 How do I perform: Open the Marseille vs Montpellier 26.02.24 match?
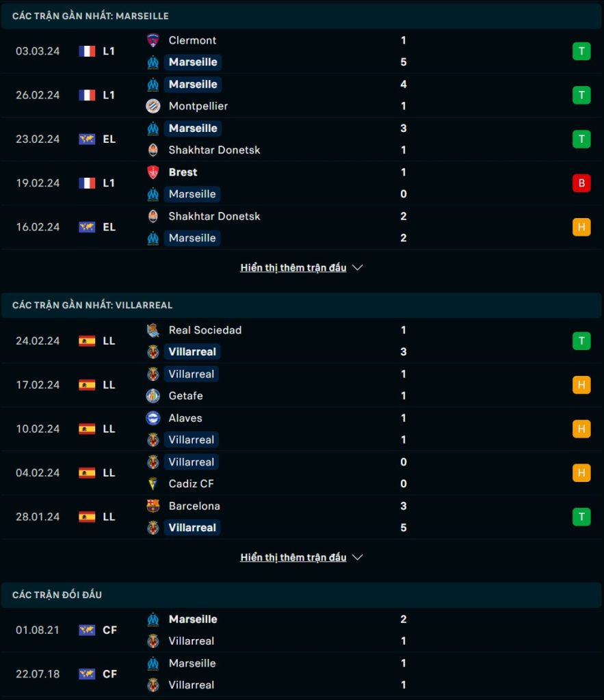tap(302, 95)
